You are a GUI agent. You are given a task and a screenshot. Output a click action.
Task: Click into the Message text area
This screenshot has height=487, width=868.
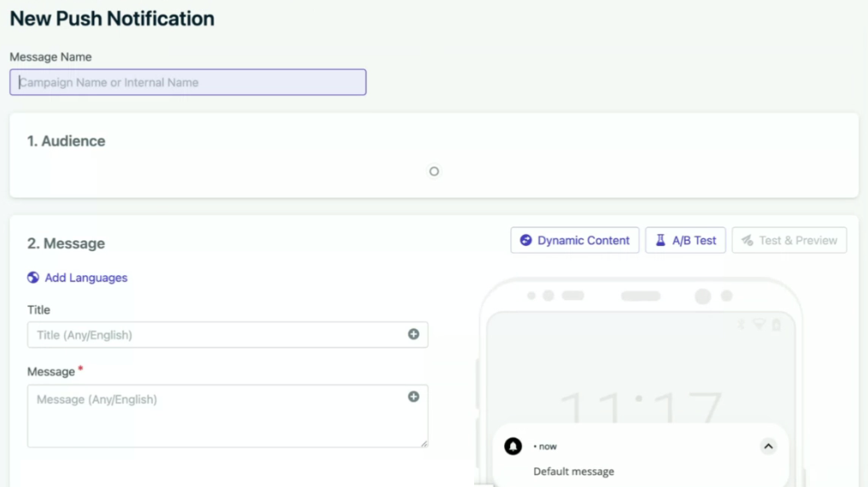(x=227, y=416)
